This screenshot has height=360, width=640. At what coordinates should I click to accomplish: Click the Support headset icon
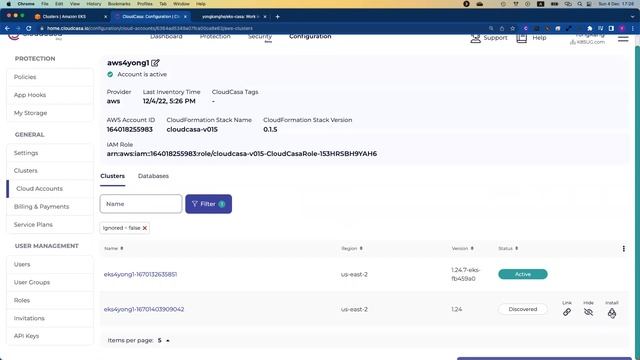coord(475,38)
